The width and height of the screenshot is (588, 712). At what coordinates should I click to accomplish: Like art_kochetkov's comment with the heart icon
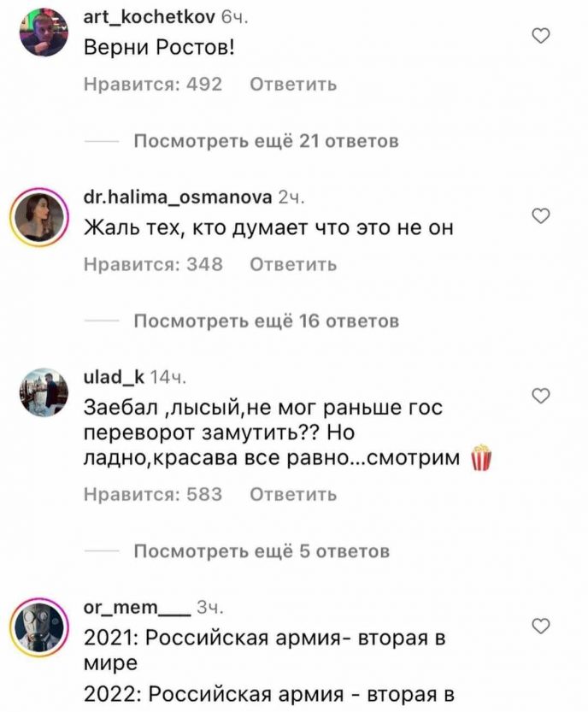point(541,35)
